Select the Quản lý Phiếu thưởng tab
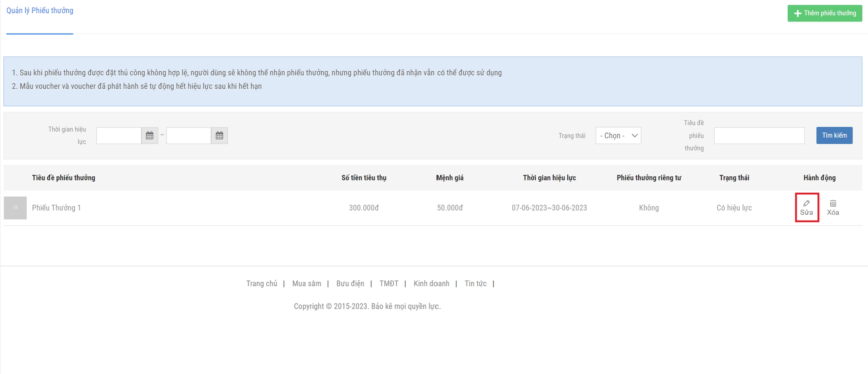This screenshot has width=868, height=374. click(x=40, y=11)
